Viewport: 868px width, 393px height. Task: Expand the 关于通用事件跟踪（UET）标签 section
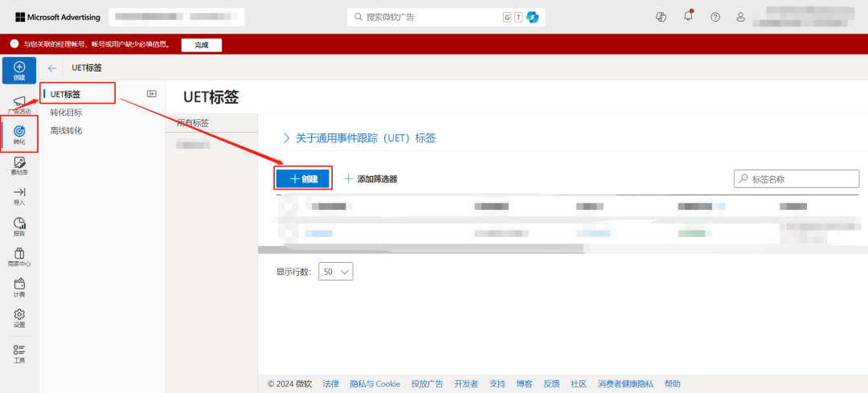pos(358,138)
